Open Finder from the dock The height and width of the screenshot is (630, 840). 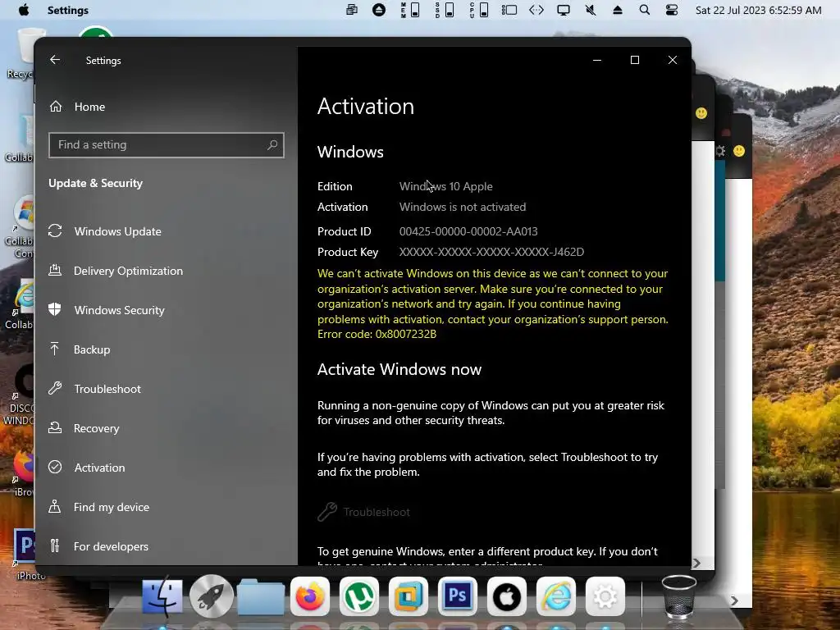click(x=162, y=596)
